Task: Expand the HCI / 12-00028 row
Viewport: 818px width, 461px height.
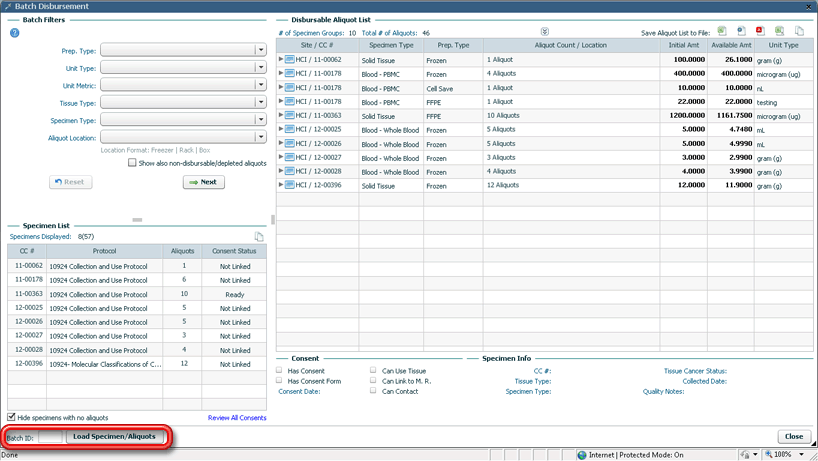Action: click(x=281, y=171)
